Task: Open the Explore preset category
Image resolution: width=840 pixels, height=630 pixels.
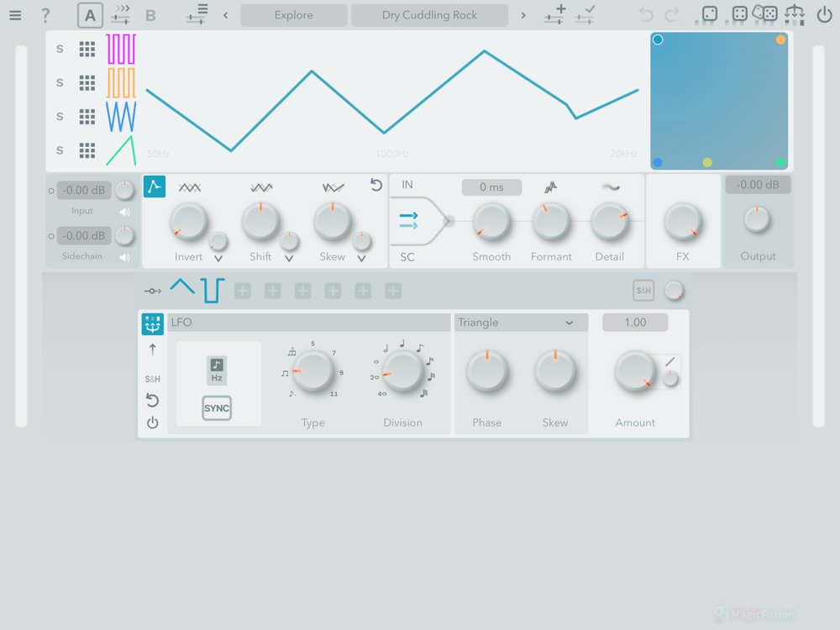Action: 293,15
